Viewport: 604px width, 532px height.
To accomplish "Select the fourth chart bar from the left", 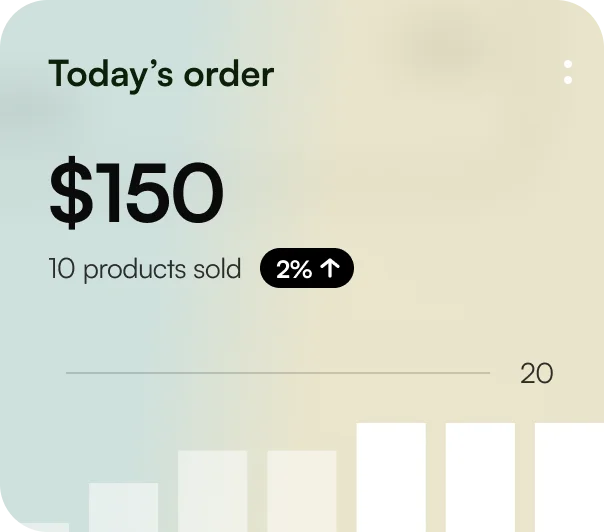I will (x=301, y=491).
